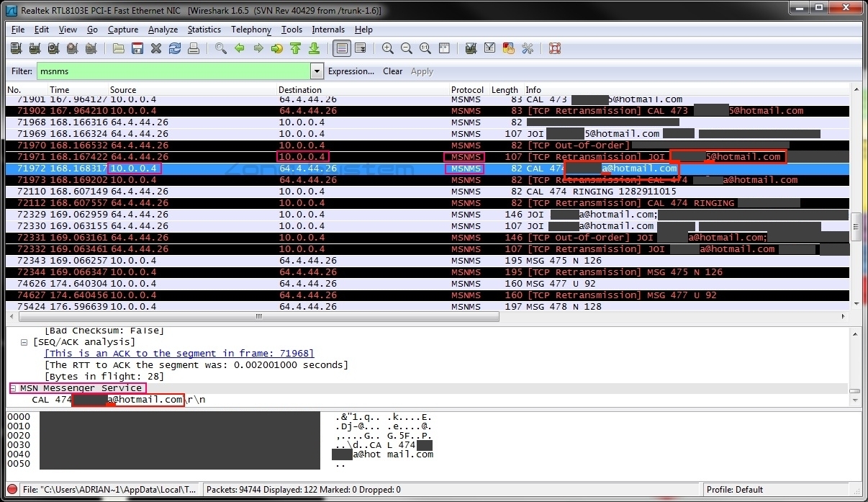The height and width of the screenshot is (502, 868).
Task: Sort by the Protocol column header
Action: (469, 90)
